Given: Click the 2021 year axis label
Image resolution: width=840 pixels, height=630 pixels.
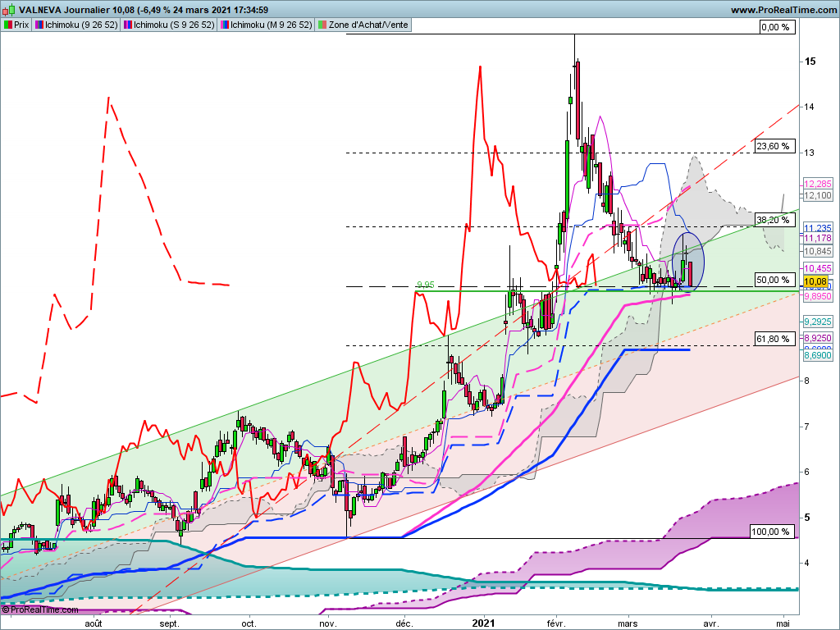Looking at the screenshot, I should 484,623.
